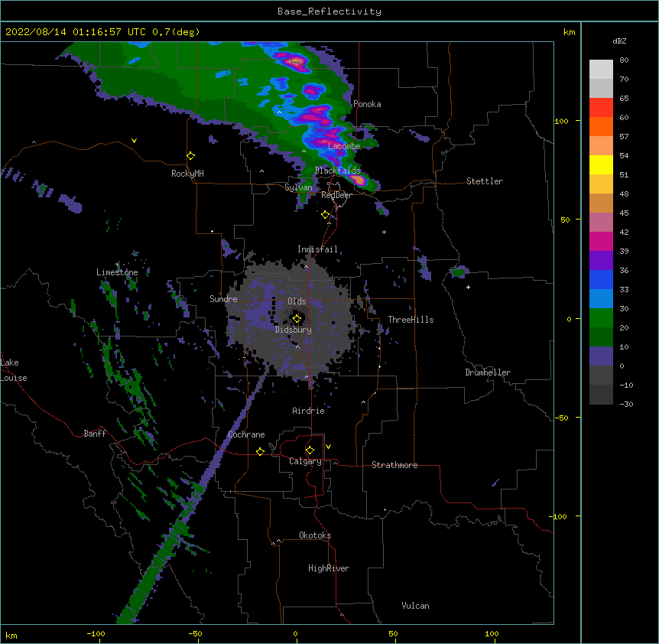The height and width of the screenshot is (644, 659).
Task: Click the radar site diamond between Olds and Didsbury
Action: (x=297, y=319)
